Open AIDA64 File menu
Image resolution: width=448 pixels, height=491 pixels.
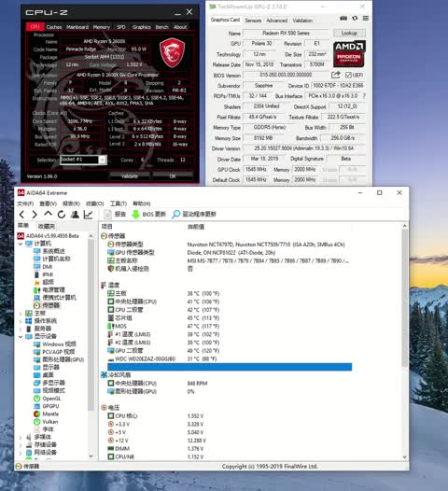(x=25, y=203)
